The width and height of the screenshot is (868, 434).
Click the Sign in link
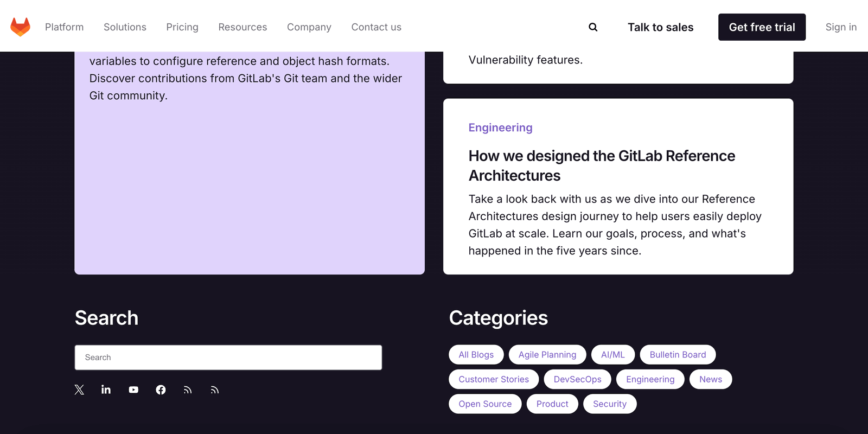(x=841, y=27)
